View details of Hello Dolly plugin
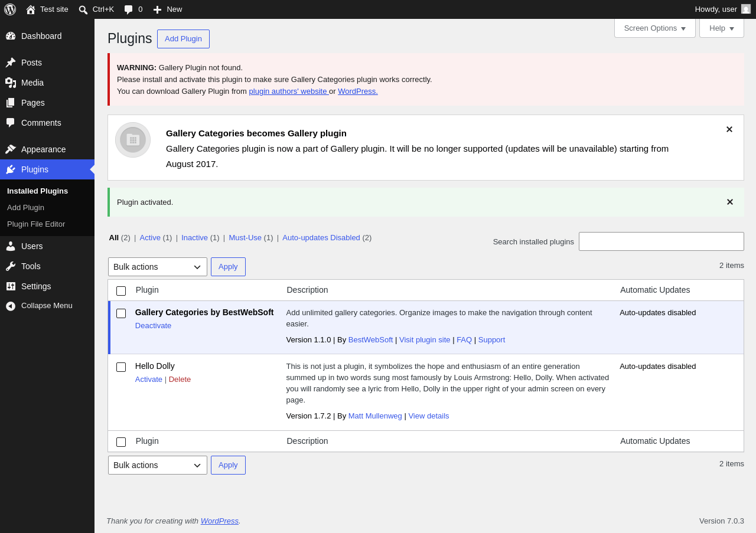Screen dimensions: 756x533 click(x=429, y=416)
